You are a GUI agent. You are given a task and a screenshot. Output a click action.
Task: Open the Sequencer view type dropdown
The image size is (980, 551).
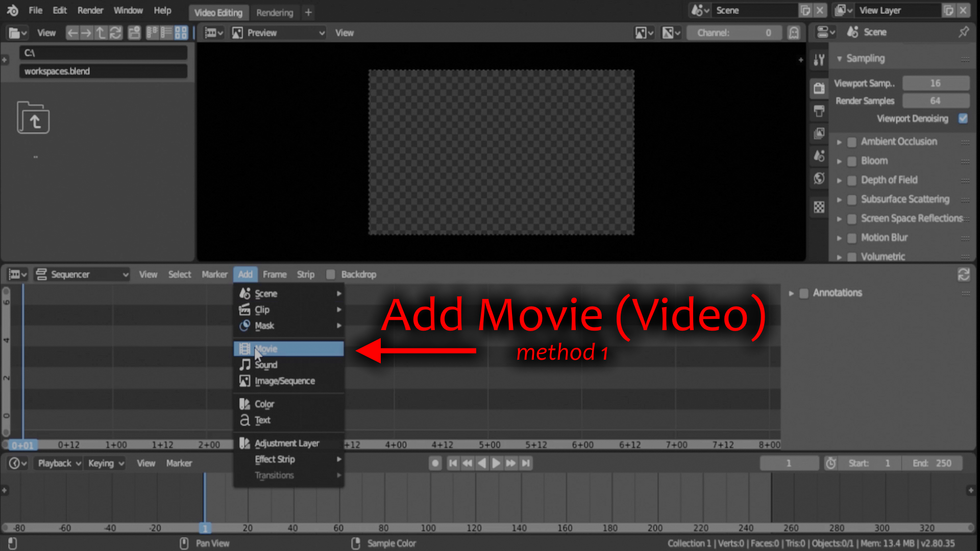pos(82,274)
